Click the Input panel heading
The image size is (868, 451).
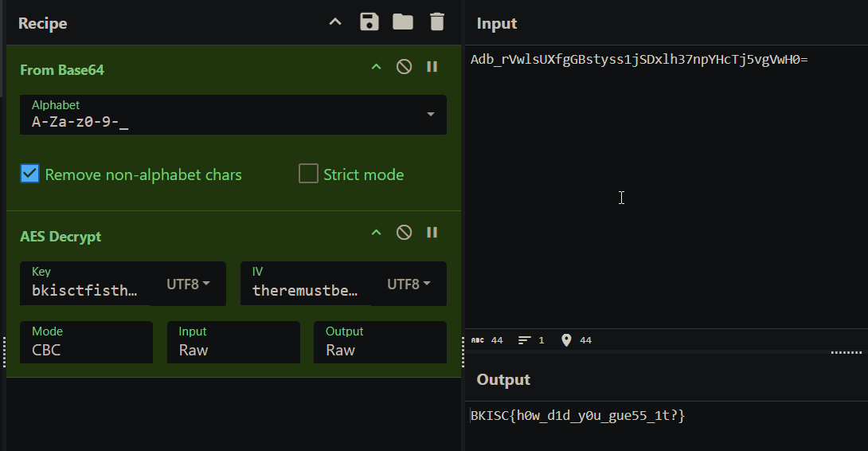(497, 23)
